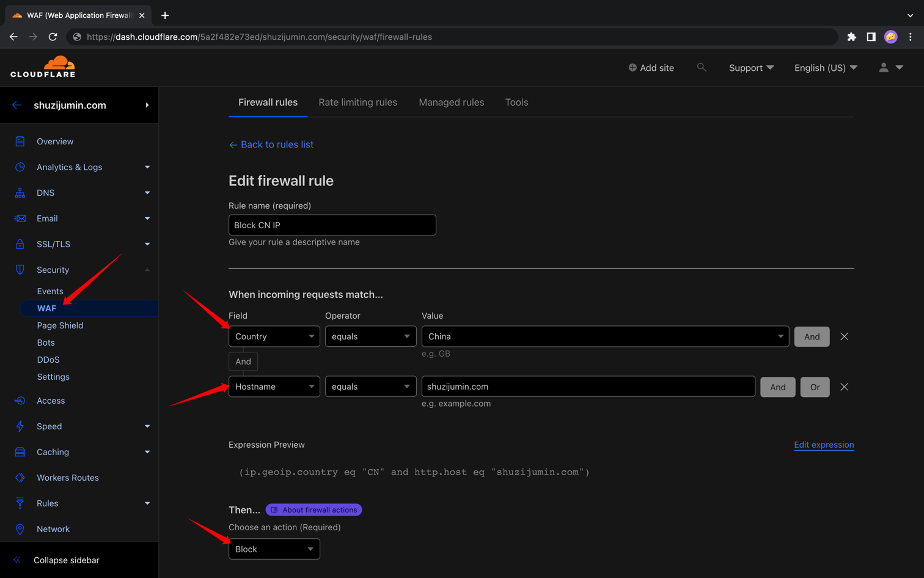Open Bots in the sidebar
The height and width of the screenshot is (578, 924).
(x=46, y=343)
